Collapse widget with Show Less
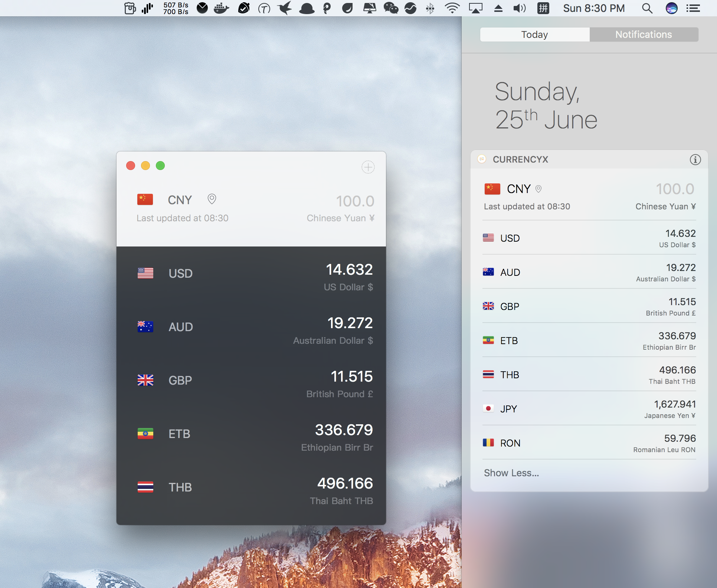Screen dimensions: 717x588 tap(511, 473)
